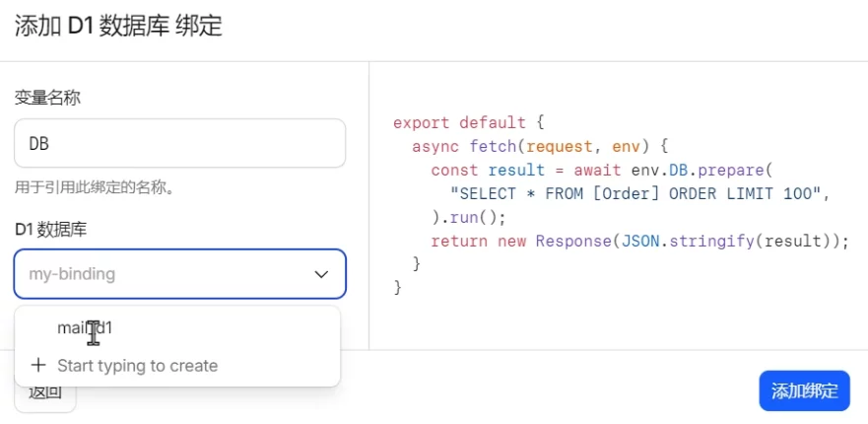Click the fetch function name in code
This screenshot has height=424, width=868.
[491, 147]
